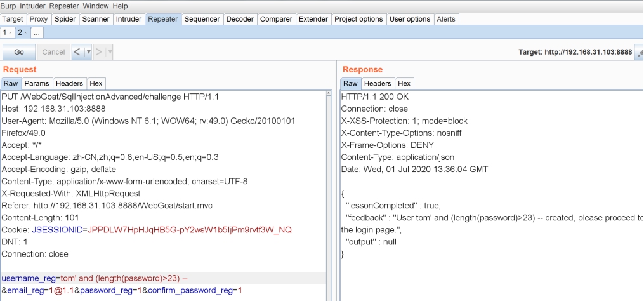This screenshot has width=644, height=301.
Task: Select Repeater sub-tab 2
Action: coord(22,32)
